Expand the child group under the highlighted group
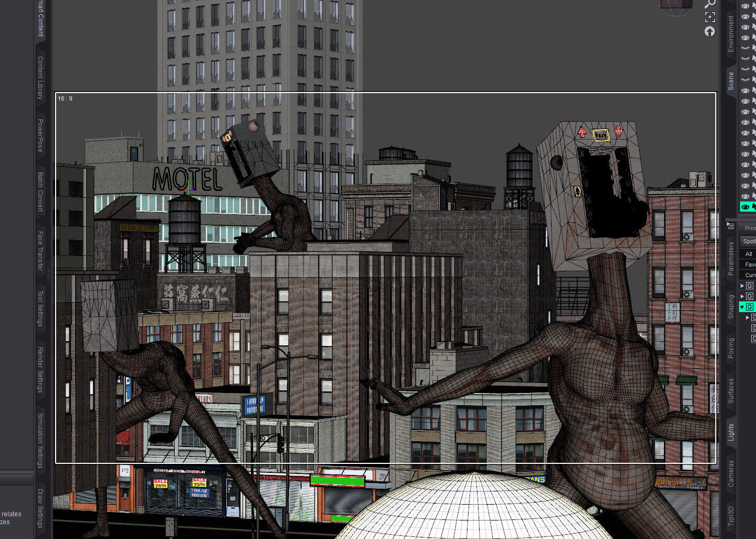This screenshot has height=539, width=756. (748, 317)
